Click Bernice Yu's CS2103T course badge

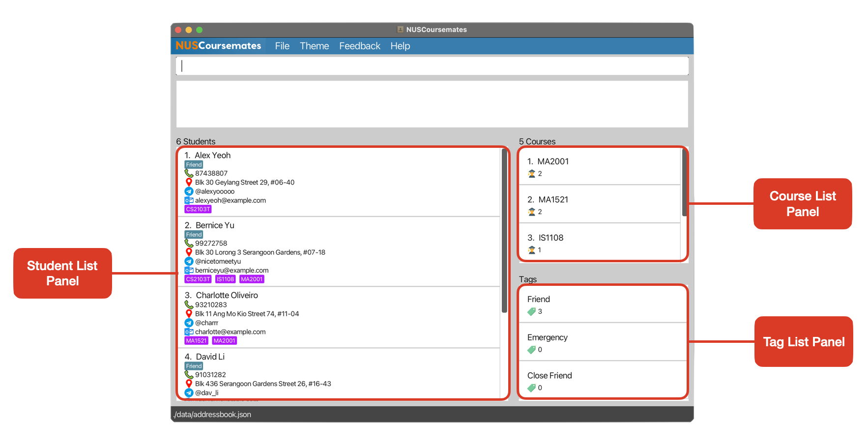coord(198,279)
